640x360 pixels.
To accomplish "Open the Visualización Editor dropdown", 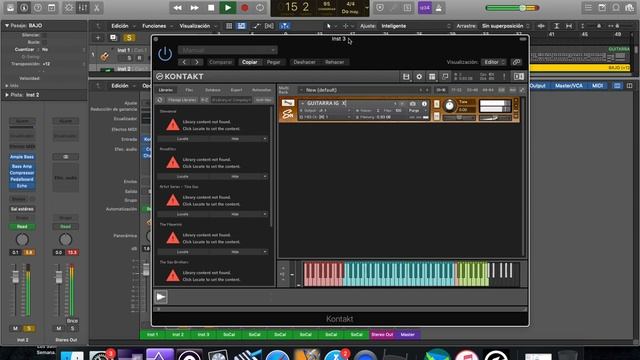I will point(493,62).
